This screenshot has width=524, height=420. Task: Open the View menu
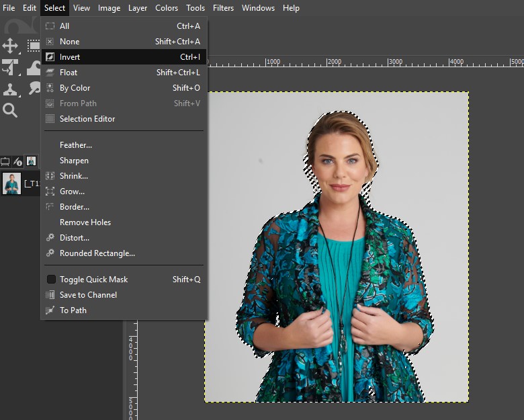[x=81, y=7]
